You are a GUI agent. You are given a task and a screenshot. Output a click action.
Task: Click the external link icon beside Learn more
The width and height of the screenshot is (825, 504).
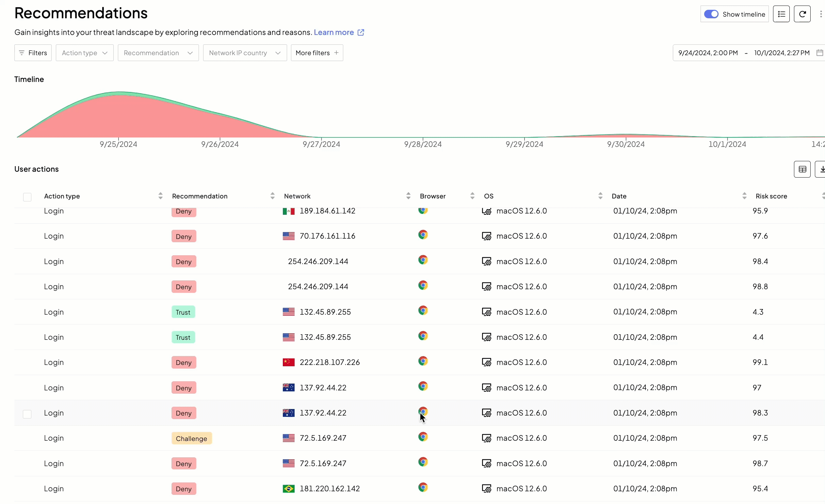click(361, 32)
